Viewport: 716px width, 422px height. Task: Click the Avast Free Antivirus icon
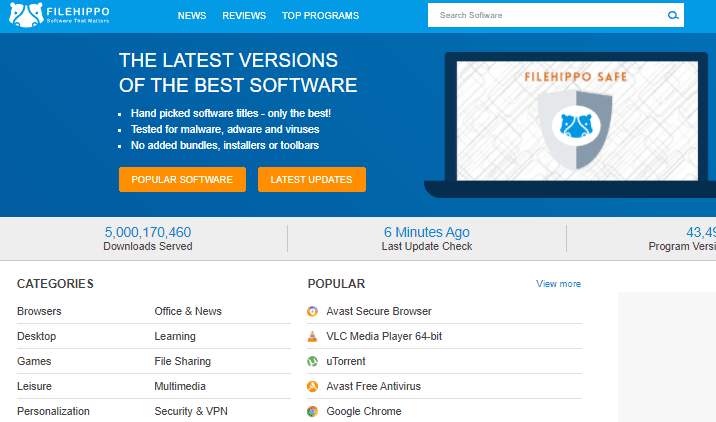[x=312, y=386]
